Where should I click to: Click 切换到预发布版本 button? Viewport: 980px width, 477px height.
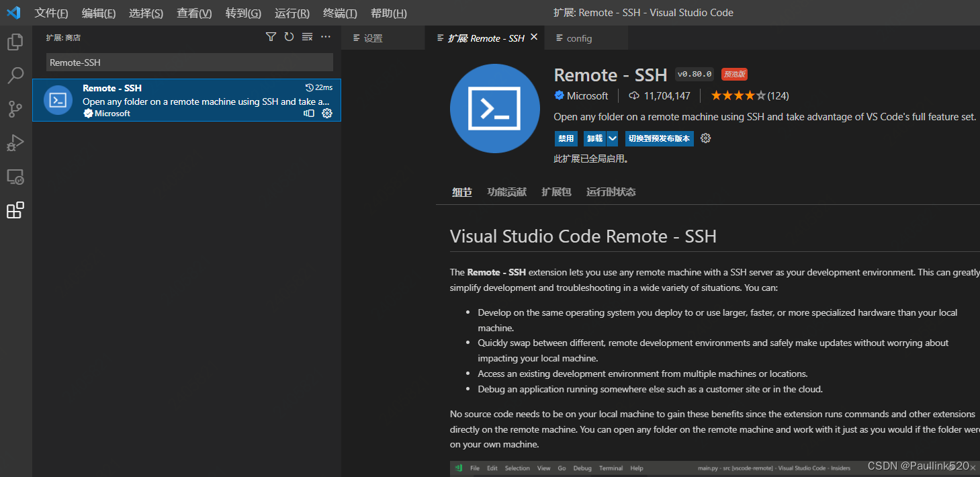659,138
